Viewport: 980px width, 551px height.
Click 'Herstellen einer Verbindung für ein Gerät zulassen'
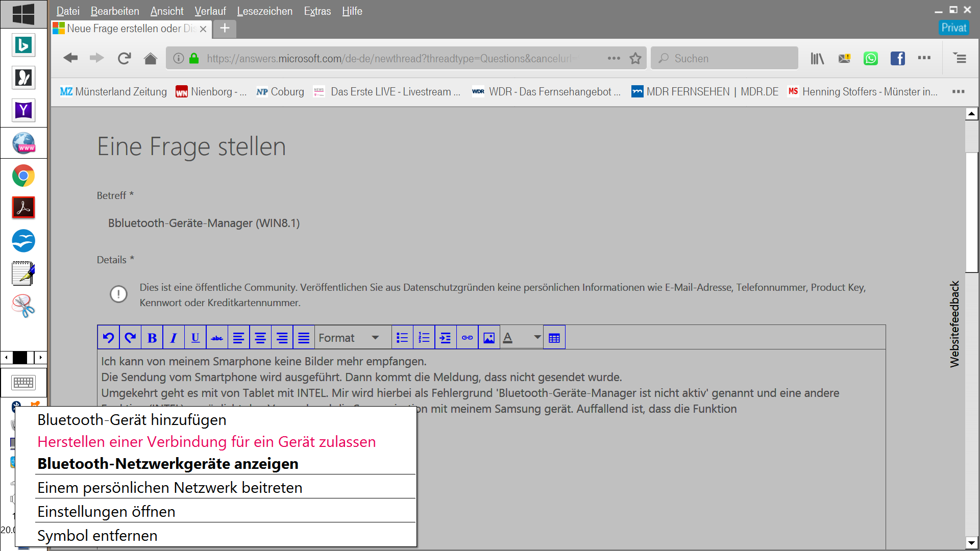206,441
